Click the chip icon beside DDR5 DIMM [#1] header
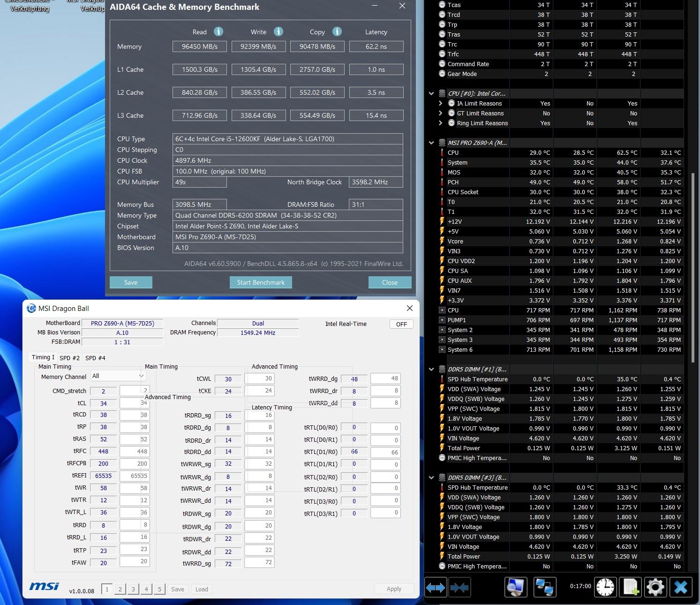700x605 pixels. (x=442, y=369)
